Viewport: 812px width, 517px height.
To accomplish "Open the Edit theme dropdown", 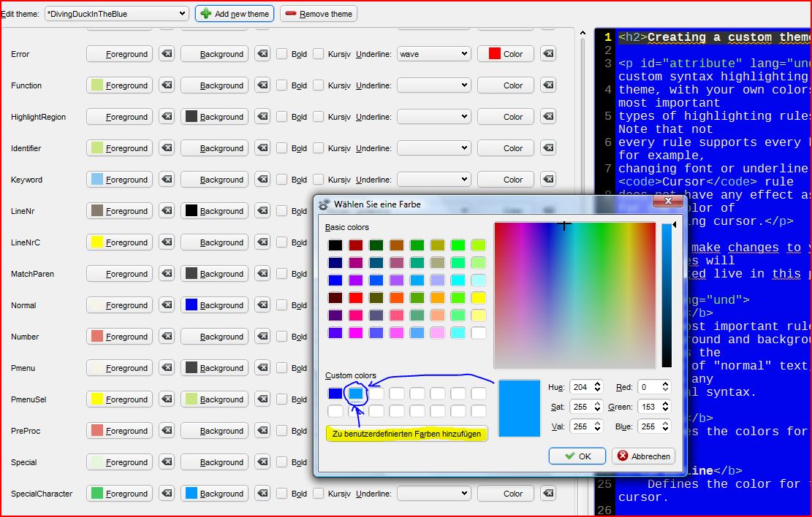I will 116,14.
